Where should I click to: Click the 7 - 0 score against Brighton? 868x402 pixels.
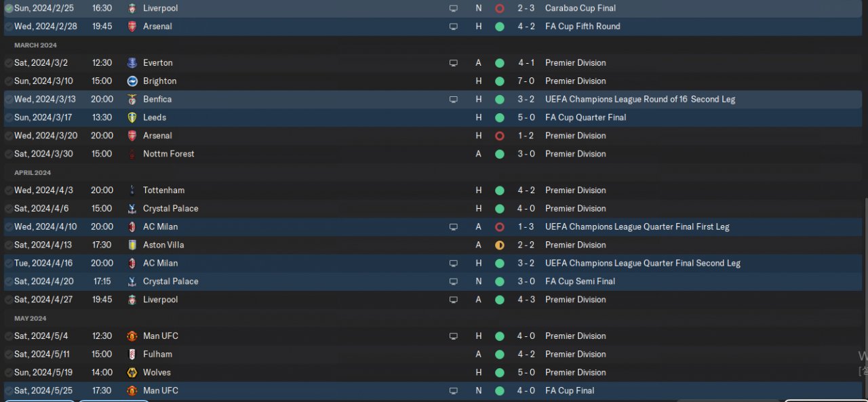pos(526,81)
